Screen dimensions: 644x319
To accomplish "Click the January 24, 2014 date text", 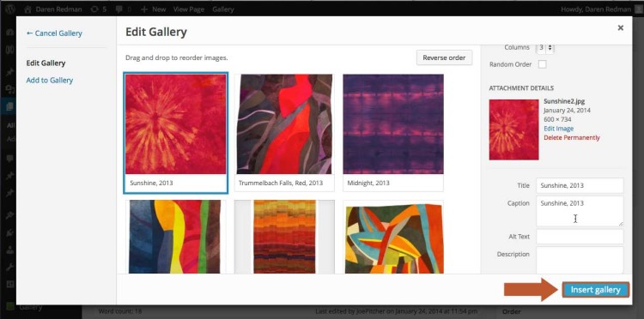I will 568,111.
